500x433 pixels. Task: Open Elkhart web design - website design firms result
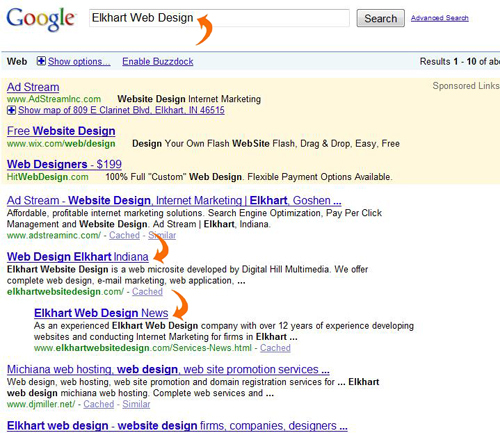coord(177,426)
